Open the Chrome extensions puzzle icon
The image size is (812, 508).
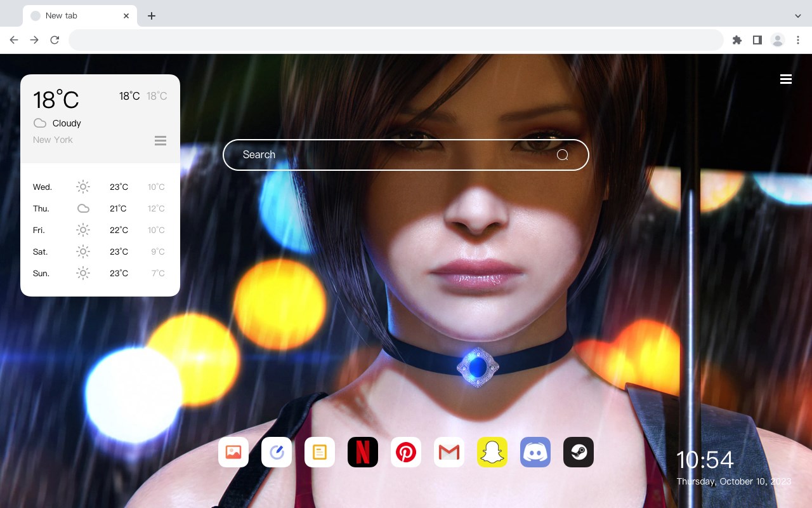click(x=737, y=40)
